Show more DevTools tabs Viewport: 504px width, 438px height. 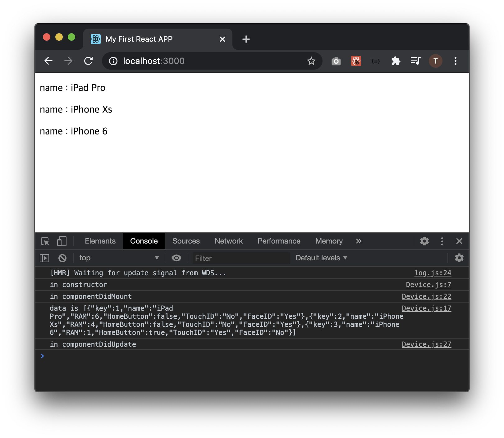coord(359,241)
